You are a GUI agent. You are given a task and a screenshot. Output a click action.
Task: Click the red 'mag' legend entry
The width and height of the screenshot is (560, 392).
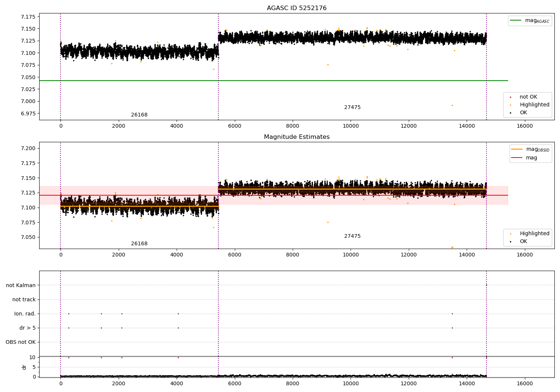(524, 158)
